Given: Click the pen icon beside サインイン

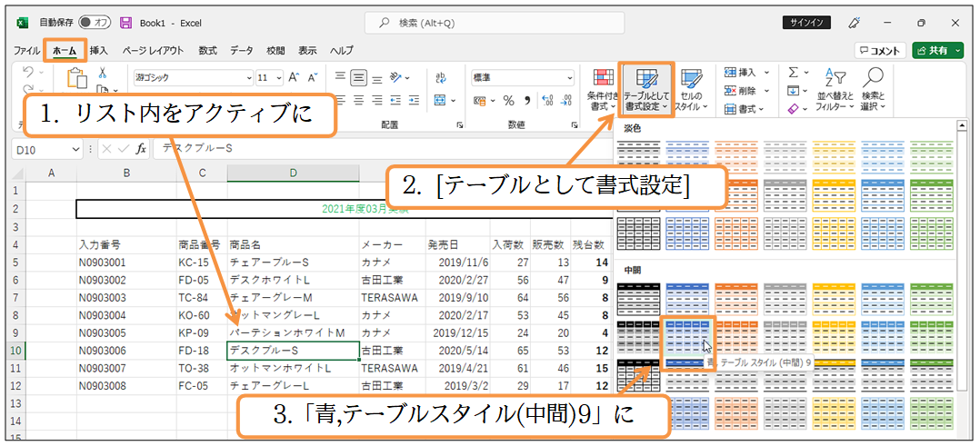Looking at the screenshot, I should click(855, 23).
